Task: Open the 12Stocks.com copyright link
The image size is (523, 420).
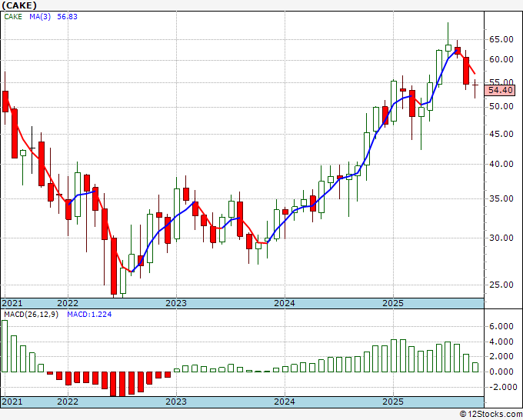Action: pos(491,415)
